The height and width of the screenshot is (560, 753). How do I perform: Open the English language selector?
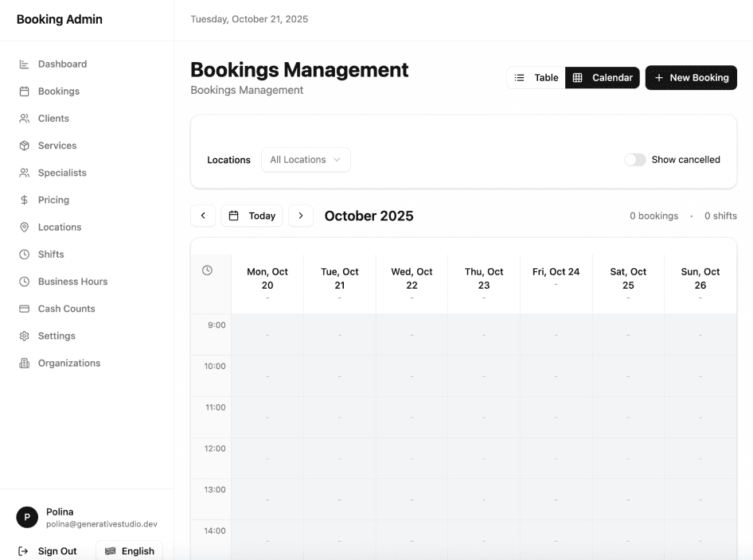[x=129, y=551]
